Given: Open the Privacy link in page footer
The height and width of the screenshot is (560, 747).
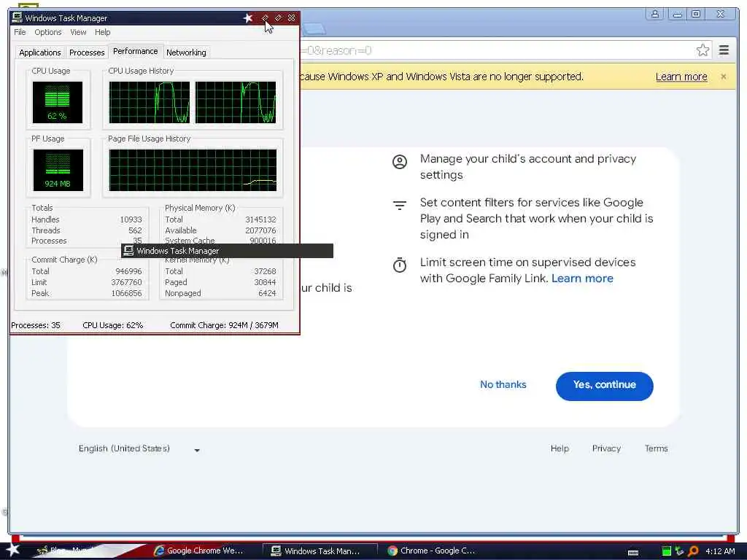Looking at the screenshot, I should (x=606, y=448).
